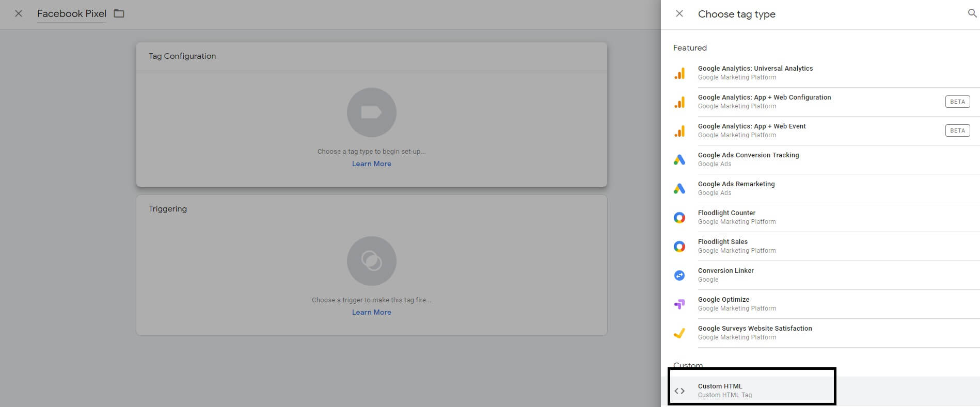Viewport: 980px width, 407px height.
Task: Open Learn More link under Triggering
Action: point(372,312)
